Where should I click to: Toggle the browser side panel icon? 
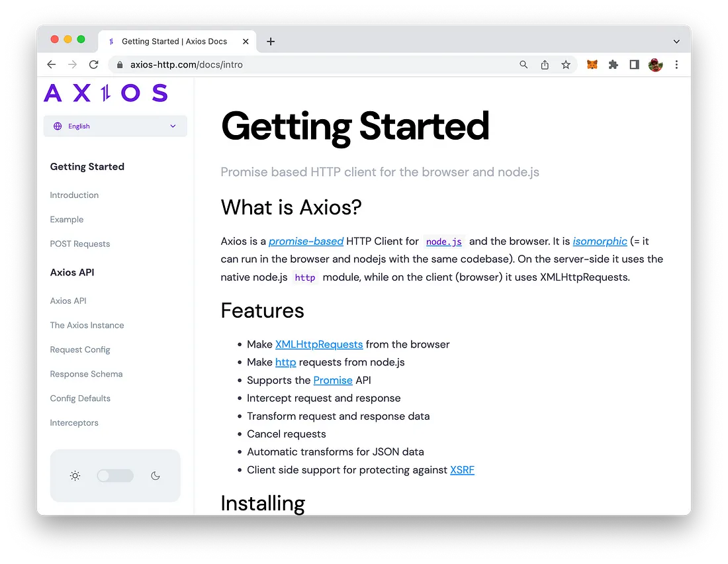tap(634, 64)
